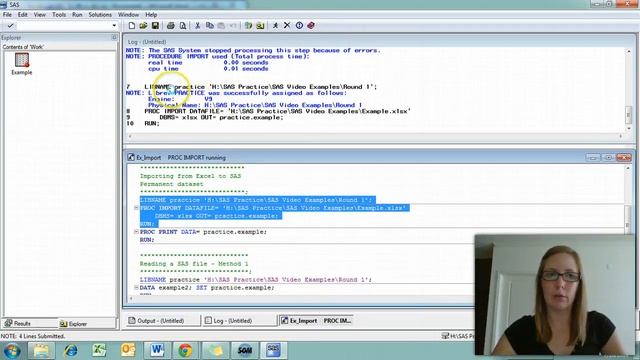Switch to the Explorer bottom tab
Screen dimensions: 640x360
[x=73, y=324]
